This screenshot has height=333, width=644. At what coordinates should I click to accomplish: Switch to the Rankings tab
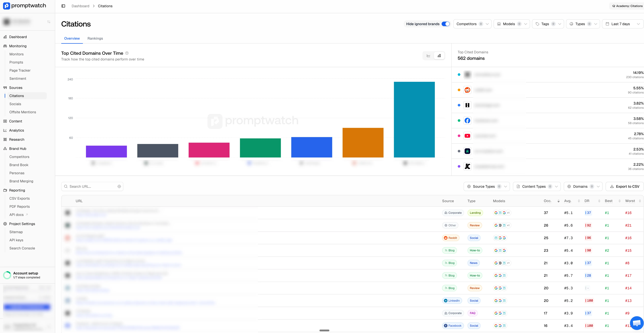click(x=95, y=38)
